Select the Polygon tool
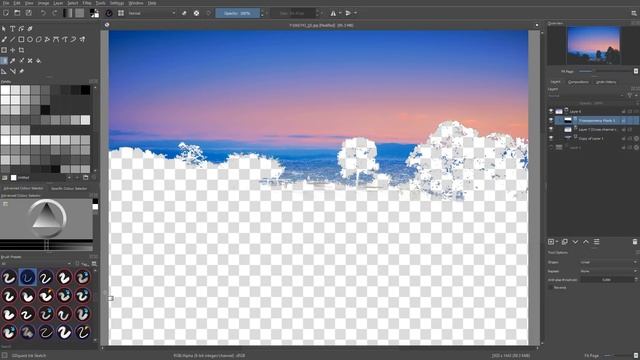The width and height of the screenshot is (640, 360). 39,39
